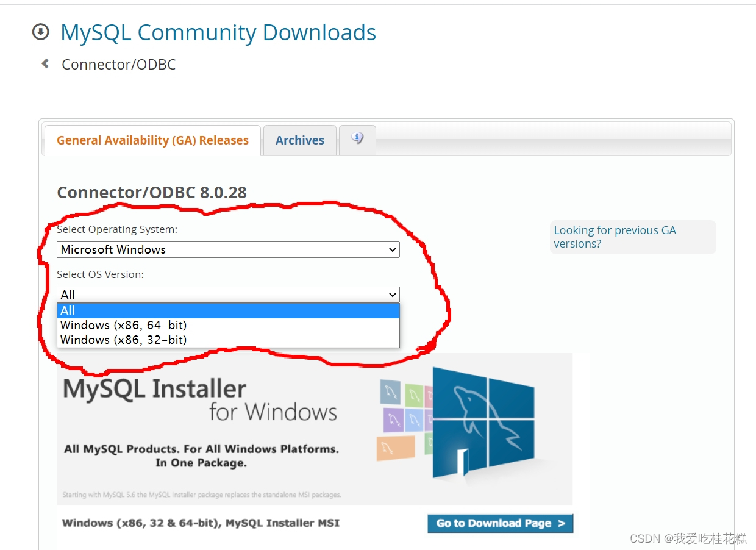Switch to General Availability (GA) Releases tab
This screenshot has height=550, width=756.
pyautogui.click(x=152, y=140)
